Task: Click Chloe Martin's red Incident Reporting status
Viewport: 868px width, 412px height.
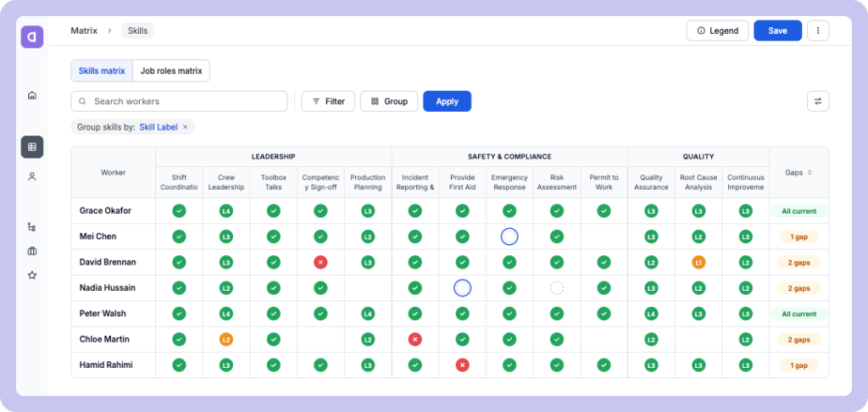Action: 415,339
